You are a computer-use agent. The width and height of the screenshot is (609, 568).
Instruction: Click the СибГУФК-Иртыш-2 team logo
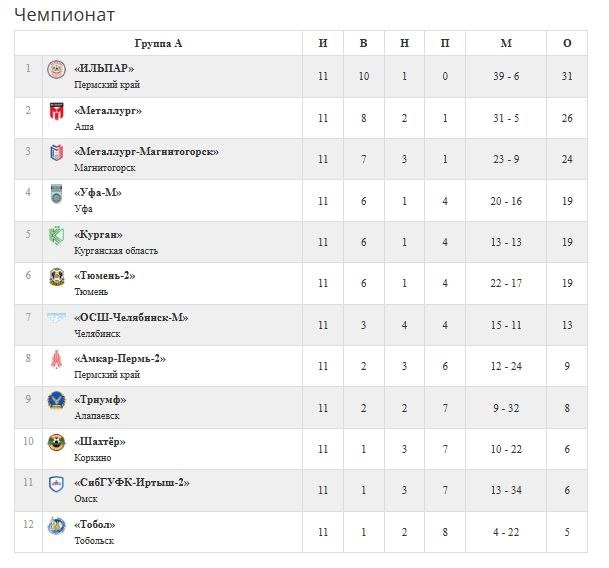pyautogui.click(x=56, y=484)
